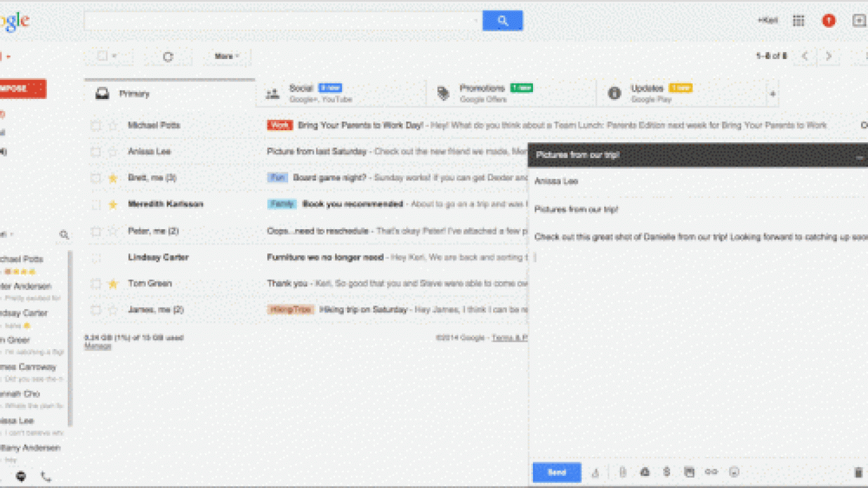Insert a file from Google Drive
This screenshot has width=868, height=488.
644,472
